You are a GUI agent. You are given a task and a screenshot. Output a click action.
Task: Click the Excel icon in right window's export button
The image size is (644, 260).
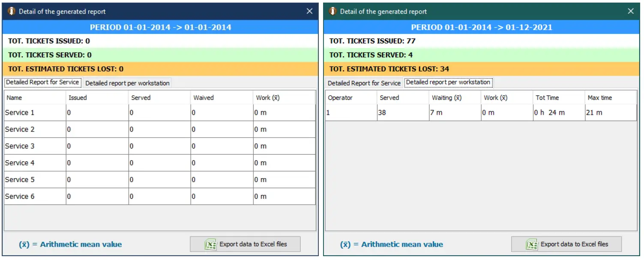(x=532, y=244)
